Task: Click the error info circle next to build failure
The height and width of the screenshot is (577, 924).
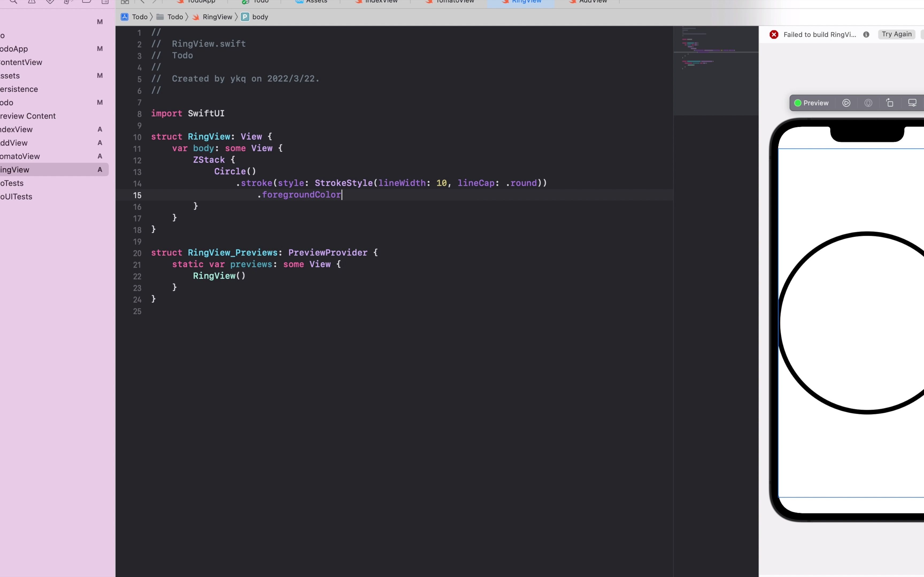Action: 866,34
